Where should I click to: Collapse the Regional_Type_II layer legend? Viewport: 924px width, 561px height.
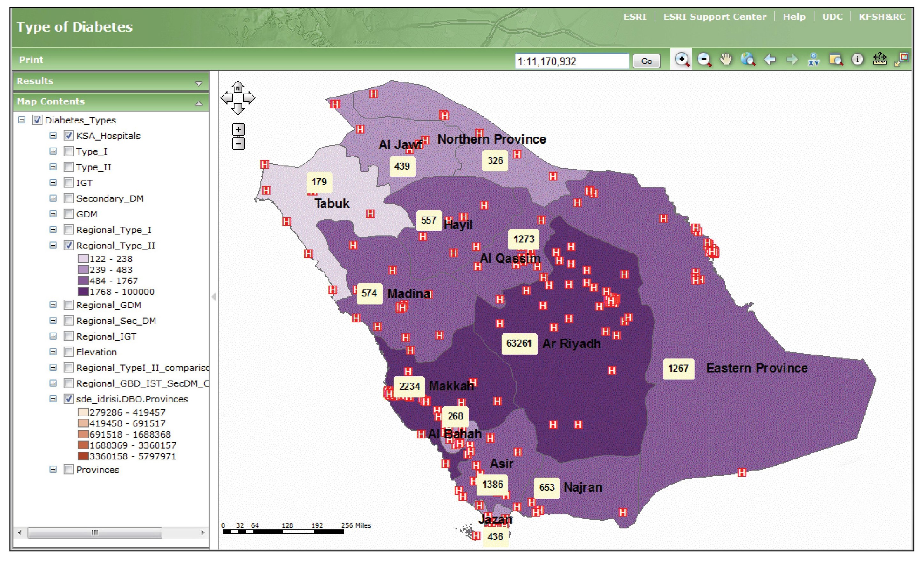[x=53, y=245]
